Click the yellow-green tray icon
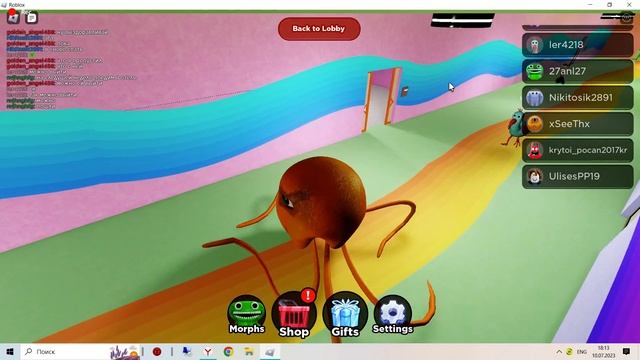 coord(569,351)
